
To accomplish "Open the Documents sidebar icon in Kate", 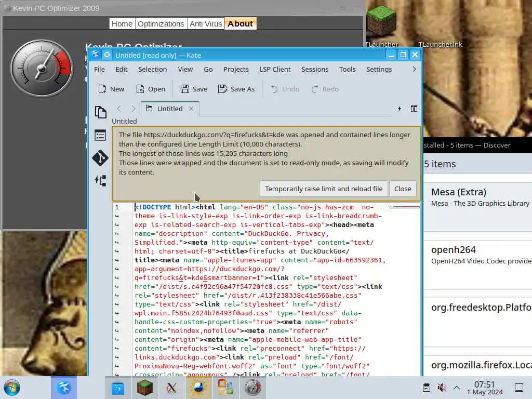I will pyautogui.click(x=100, y=112).
